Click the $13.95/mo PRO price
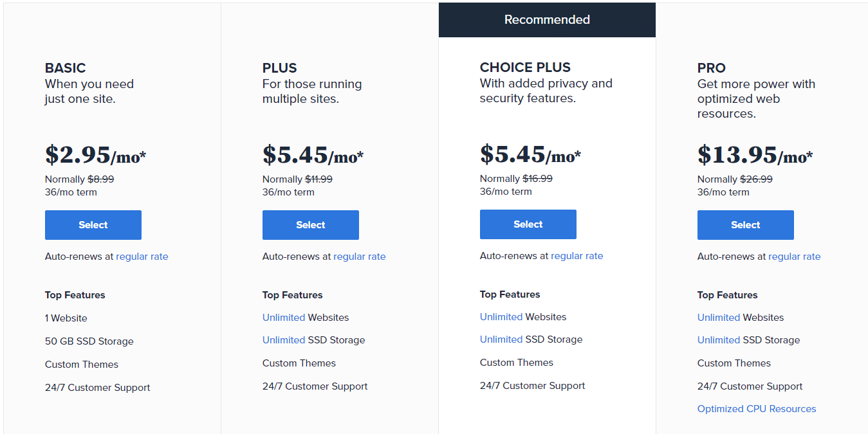This screenshot has height=434, width=868. [x=755, y=155]
